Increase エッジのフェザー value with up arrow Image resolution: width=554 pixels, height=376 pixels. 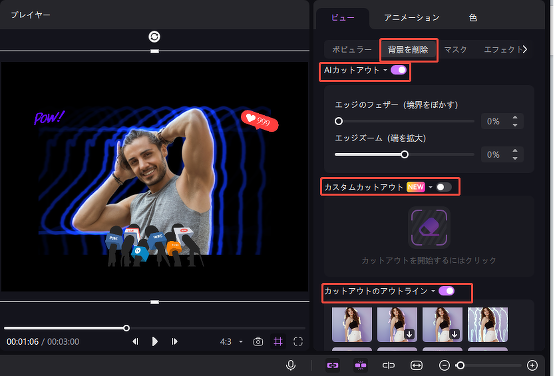point(515,118)
